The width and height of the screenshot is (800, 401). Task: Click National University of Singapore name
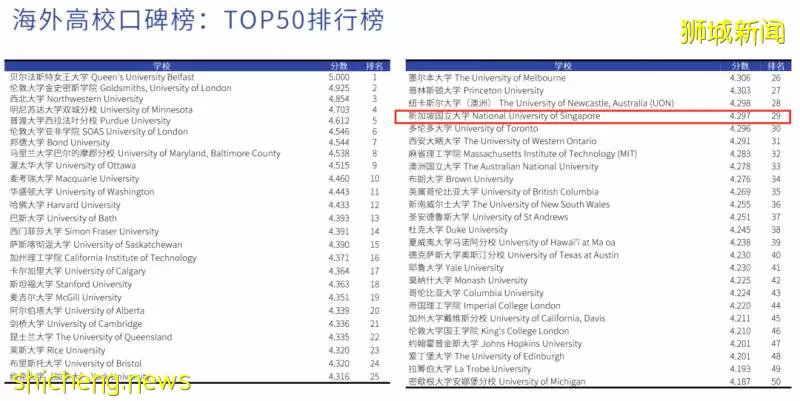[505, 116]
